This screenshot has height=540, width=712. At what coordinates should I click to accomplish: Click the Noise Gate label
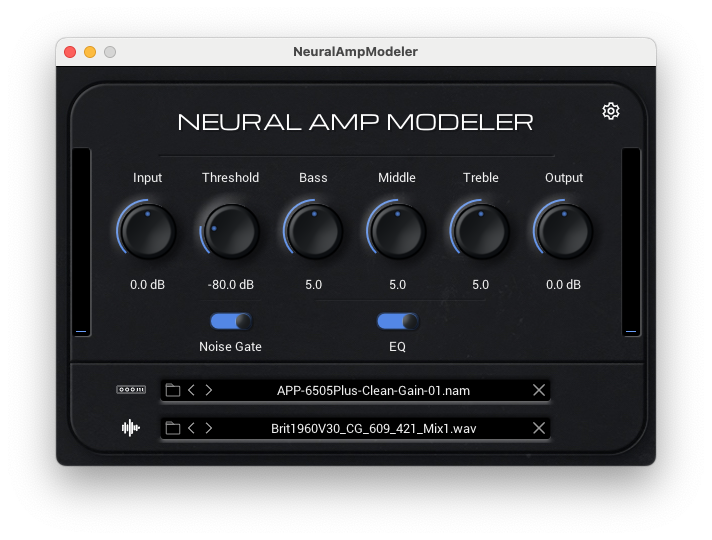[x=230, y=347]
